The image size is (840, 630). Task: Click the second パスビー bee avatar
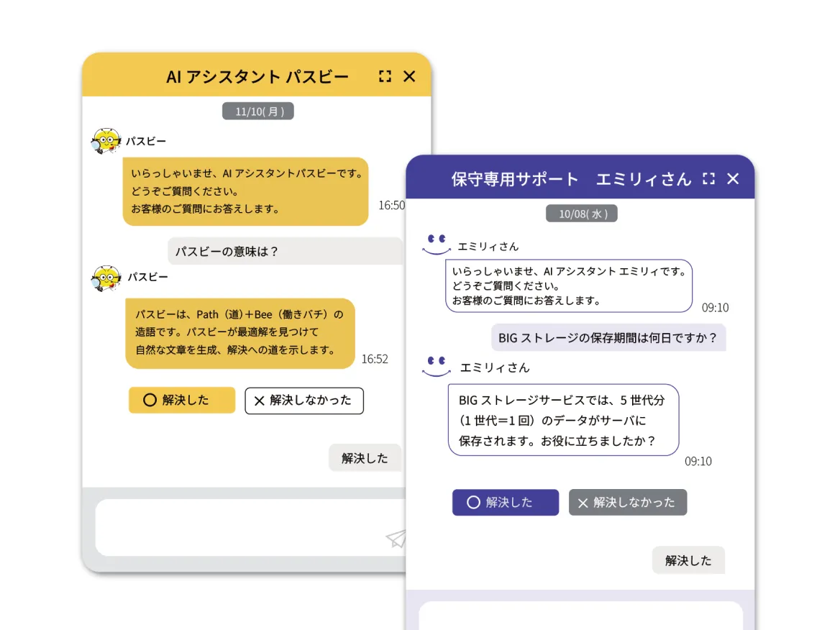tap(106, 278)
